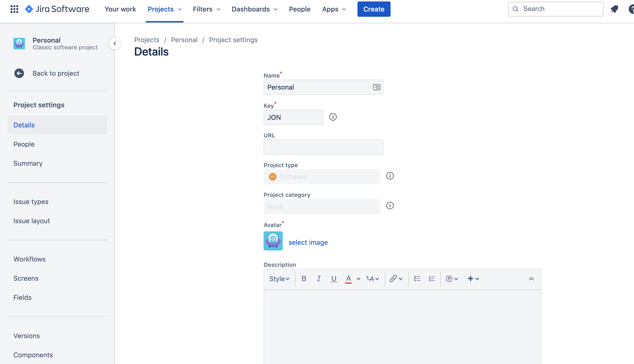Click the Key input field containing JON

point(293,117)
